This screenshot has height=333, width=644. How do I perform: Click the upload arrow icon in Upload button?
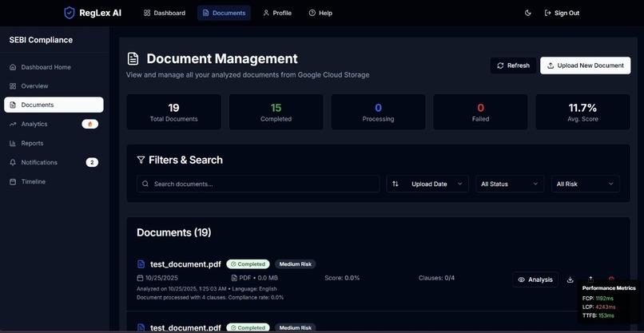(x=551, y=65)
